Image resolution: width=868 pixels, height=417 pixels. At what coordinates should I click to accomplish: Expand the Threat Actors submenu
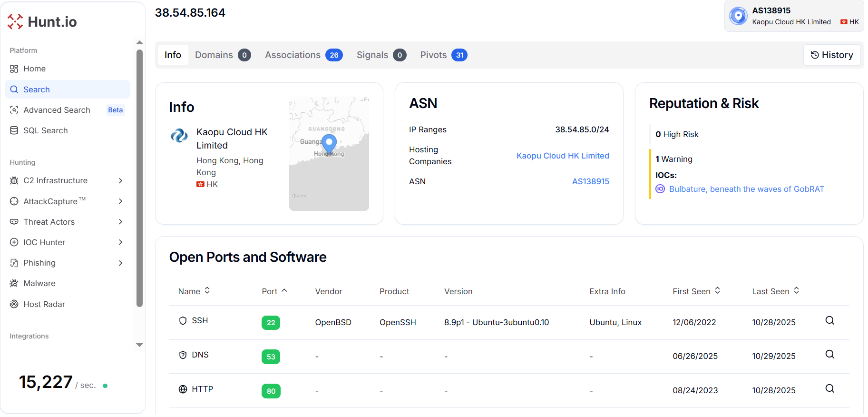120,222
